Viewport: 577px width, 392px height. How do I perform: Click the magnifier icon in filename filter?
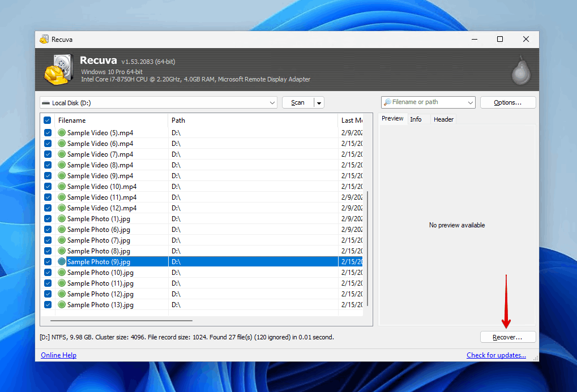click(387, 102)
